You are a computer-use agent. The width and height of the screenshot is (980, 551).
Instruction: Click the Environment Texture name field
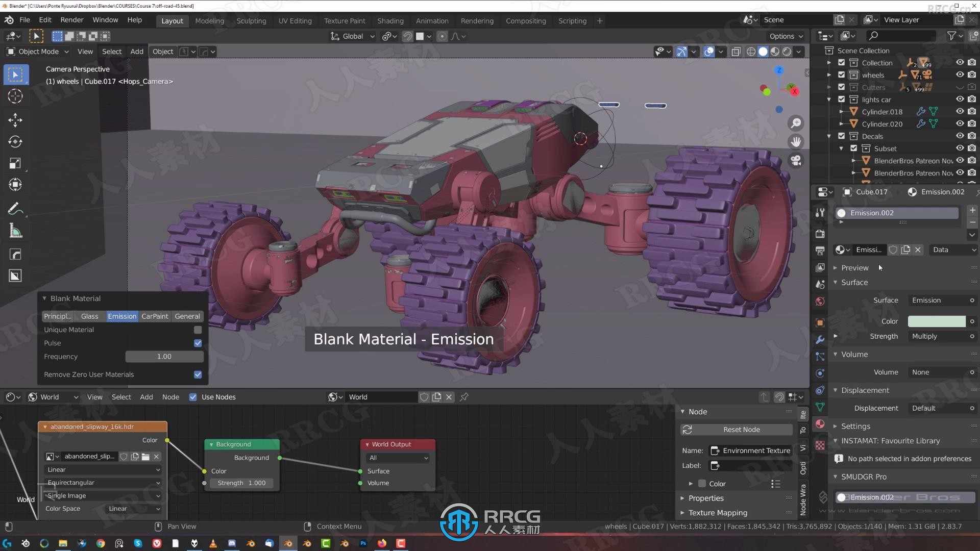[x=751, y=450]
